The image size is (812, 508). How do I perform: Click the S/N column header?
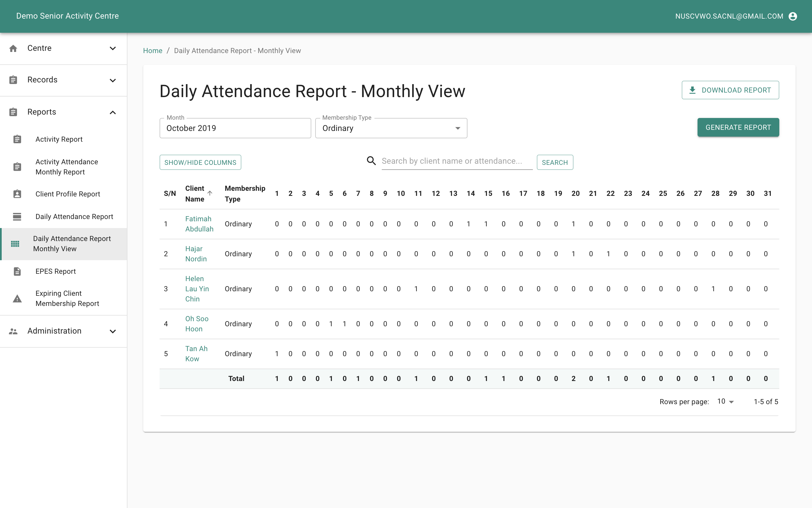170,194
